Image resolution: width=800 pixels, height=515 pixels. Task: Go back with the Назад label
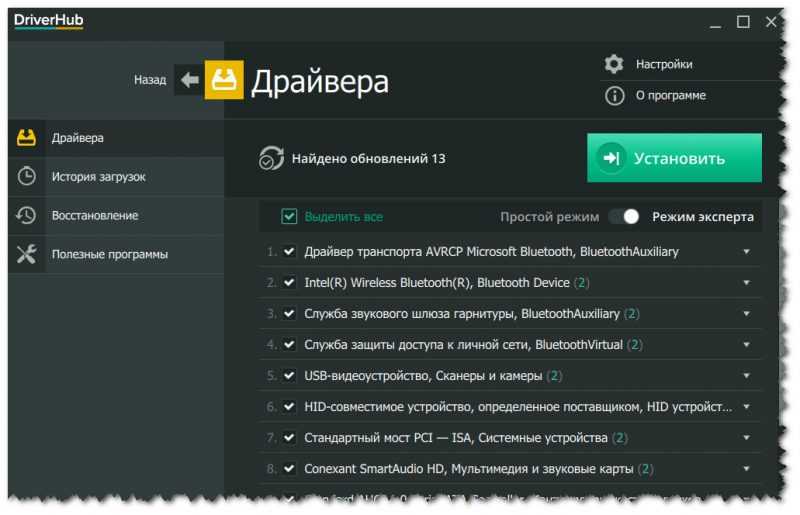click(x=150, y=80)
